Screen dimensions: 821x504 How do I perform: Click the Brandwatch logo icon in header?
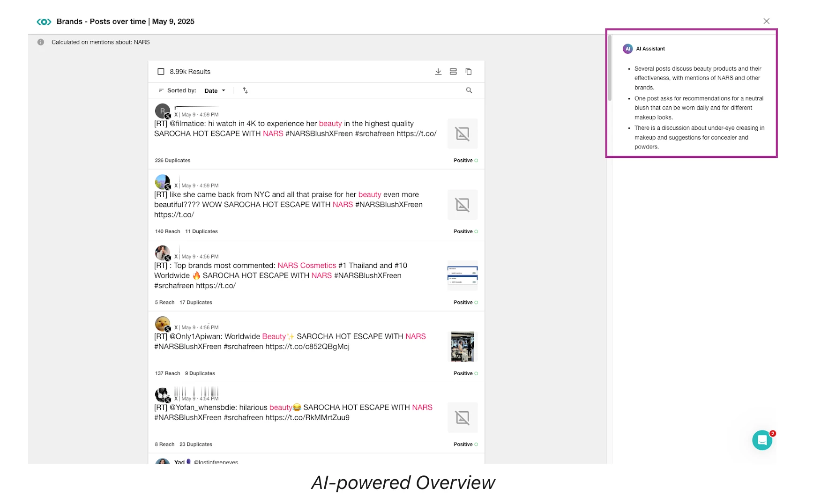click(x=44, y=22)
